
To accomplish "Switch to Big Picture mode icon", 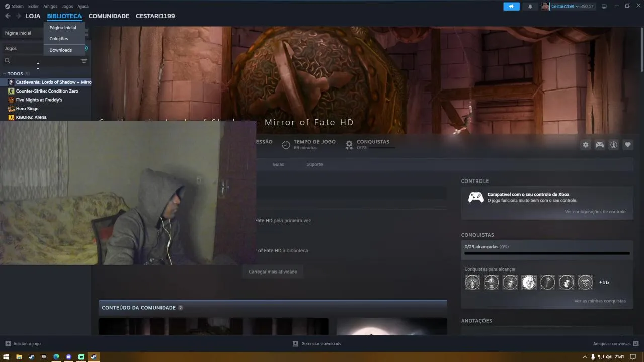I will point(604,6).
